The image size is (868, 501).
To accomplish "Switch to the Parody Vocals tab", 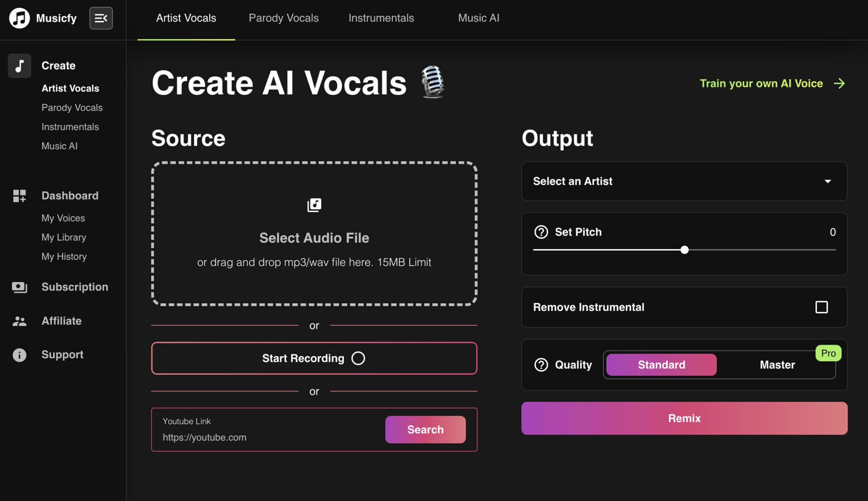I will pyautogui.click(x=284, y=18).
